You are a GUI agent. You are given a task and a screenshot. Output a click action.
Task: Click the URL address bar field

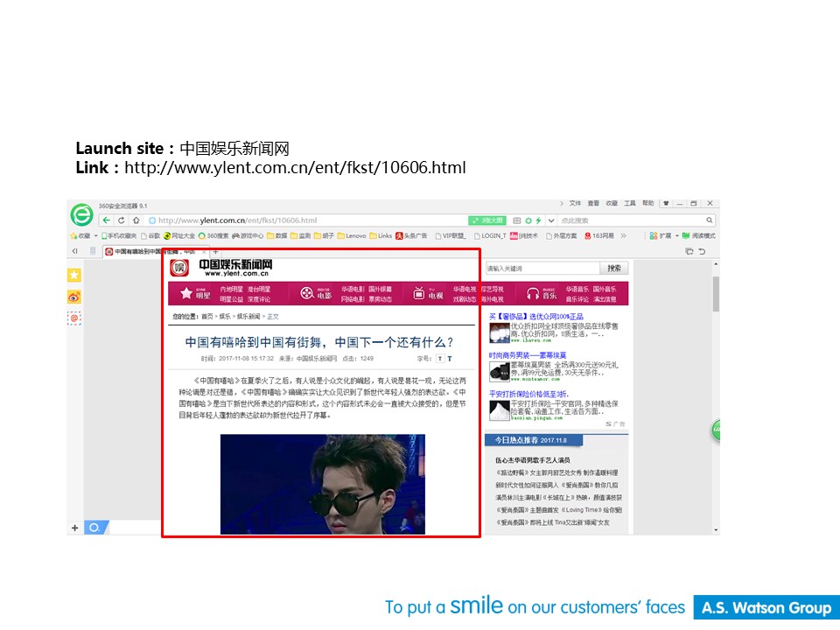[x=306, y=220]
